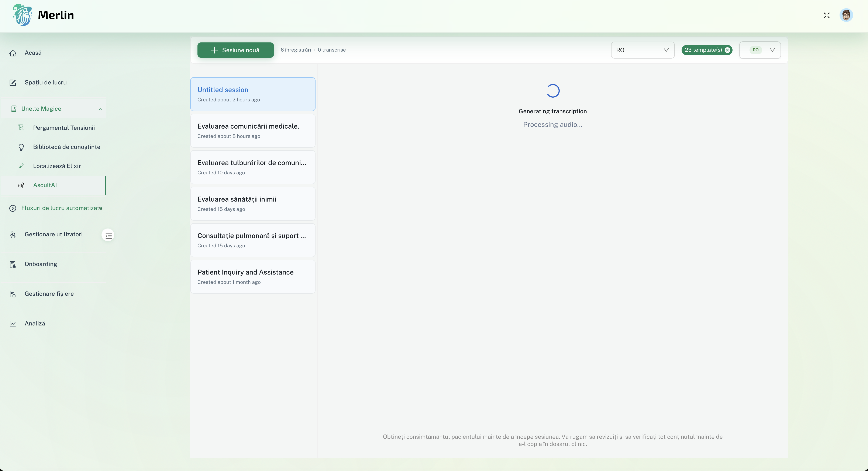Click the Acasă home icon
The image size is (868, 471).
tap(13, 53)
